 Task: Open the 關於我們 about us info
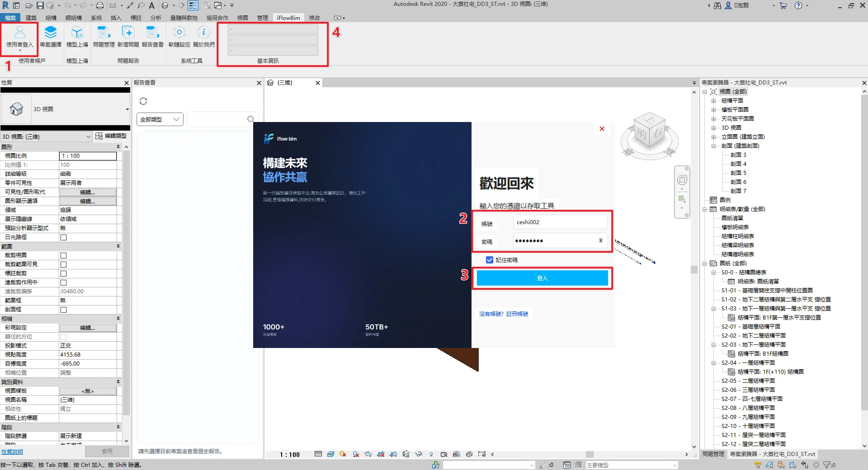(x=204, y=37)
